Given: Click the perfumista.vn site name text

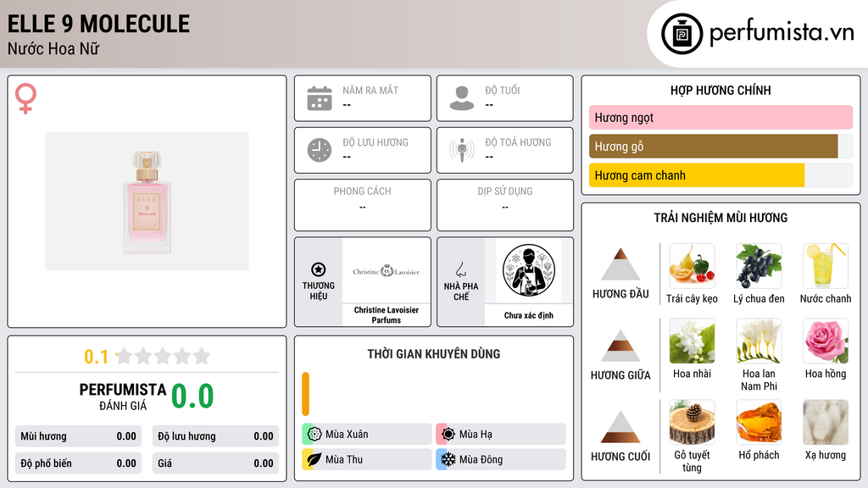Looking at the screenshot, I should pyautogui.click(x=782, y=33).
